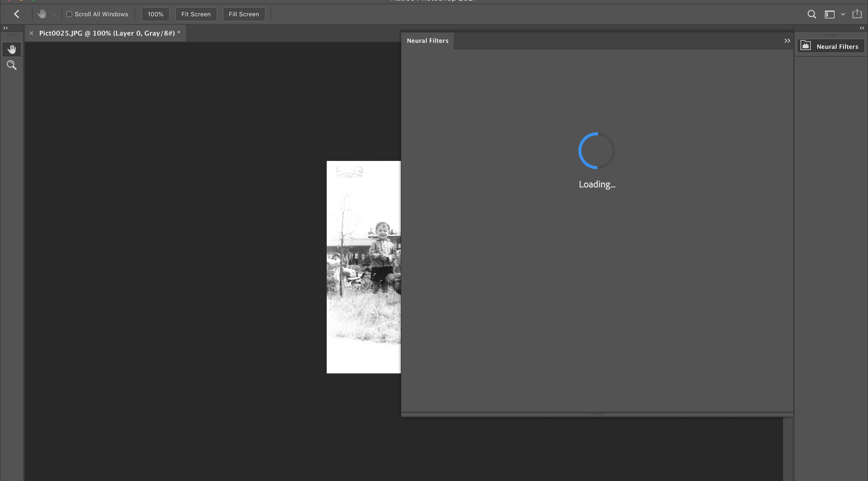The image size is (868, 481).
Task: Click the share image icon
Action: coord(857,14)
